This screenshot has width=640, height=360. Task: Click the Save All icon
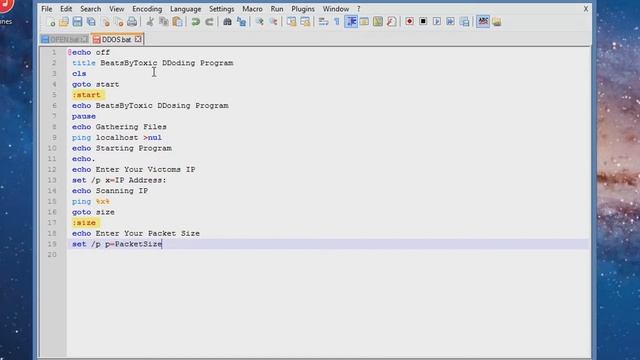pyautogui.click(x=91, y=22)
